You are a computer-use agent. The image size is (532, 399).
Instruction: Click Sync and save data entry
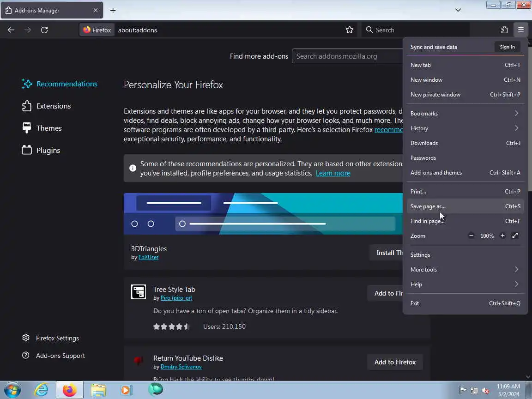coord(434,47)
